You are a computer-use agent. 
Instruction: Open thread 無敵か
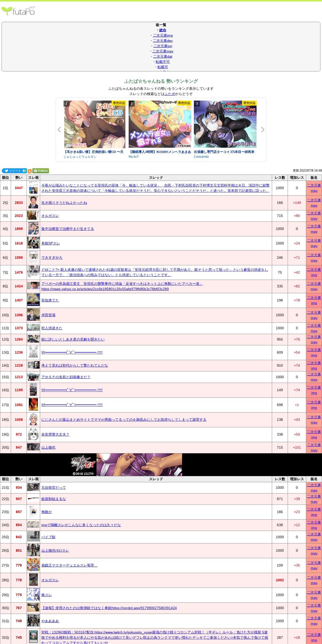tap(47, 512)
